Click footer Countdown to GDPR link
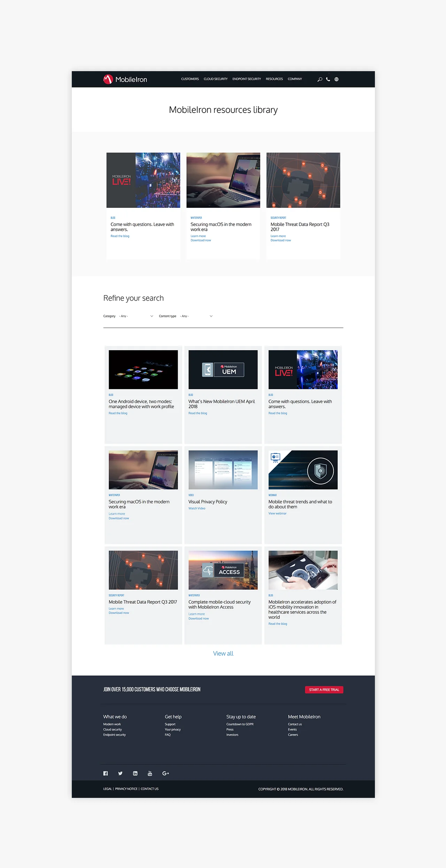This screenshot has height=868, width=446. (240, 724)
